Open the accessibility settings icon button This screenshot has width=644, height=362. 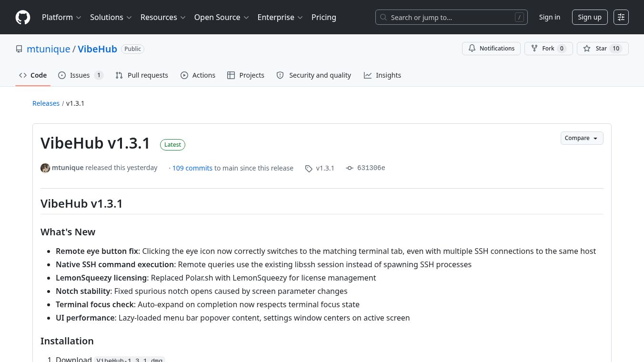tap(621, 17)
